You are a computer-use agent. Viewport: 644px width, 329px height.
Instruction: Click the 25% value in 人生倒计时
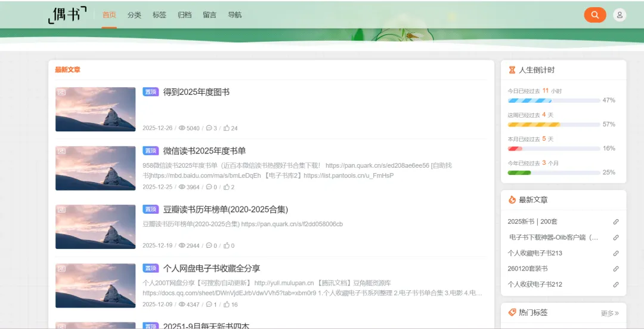[609, 173]
